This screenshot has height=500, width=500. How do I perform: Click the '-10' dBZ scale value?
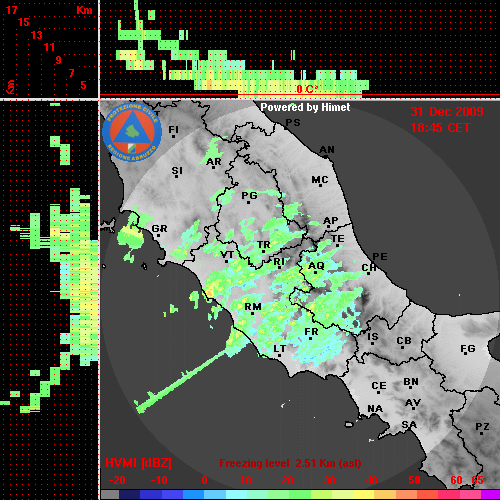click(159, 480)
